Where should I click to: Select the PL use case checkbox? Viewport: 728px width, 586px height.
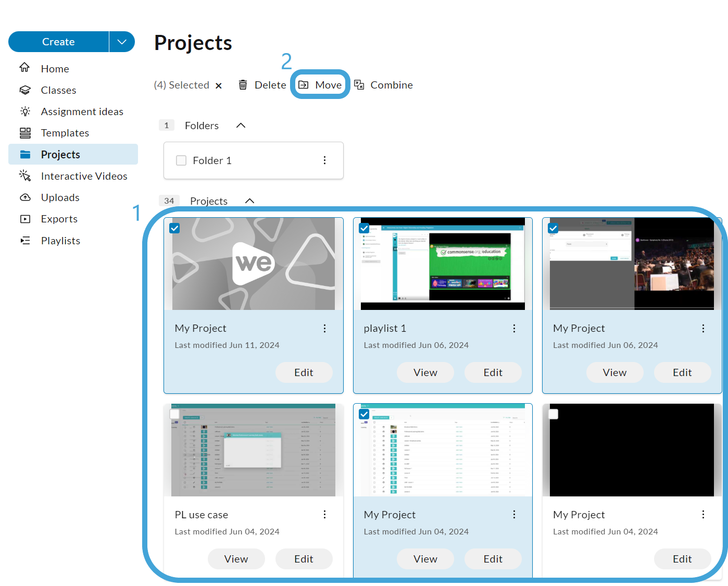174,414
